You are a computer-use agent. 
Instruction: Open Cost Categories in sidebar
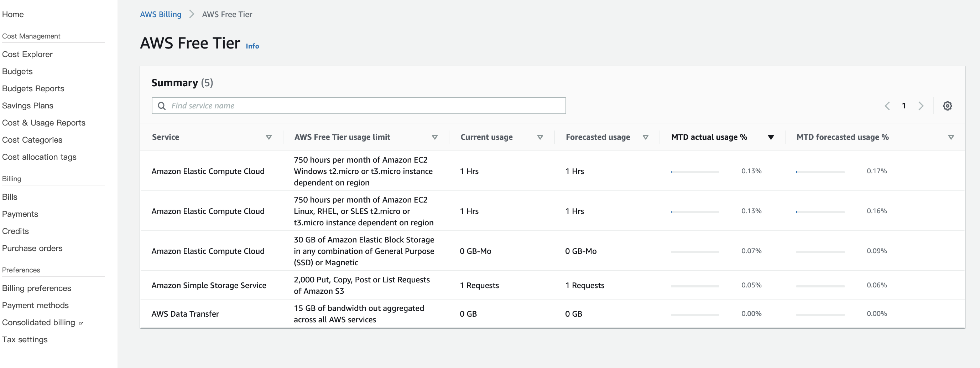coord(32,140)
